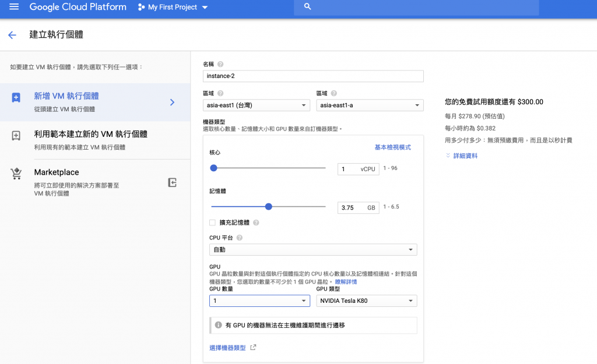Click the 記憶體 slider handle
Screen dimensions: 597x364
click(268, 207)
